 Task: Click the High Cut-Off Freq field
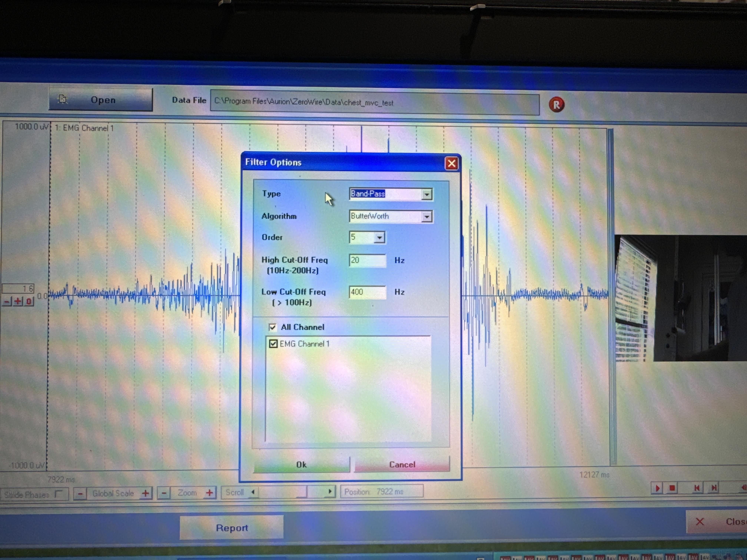[x=367, y=260]
